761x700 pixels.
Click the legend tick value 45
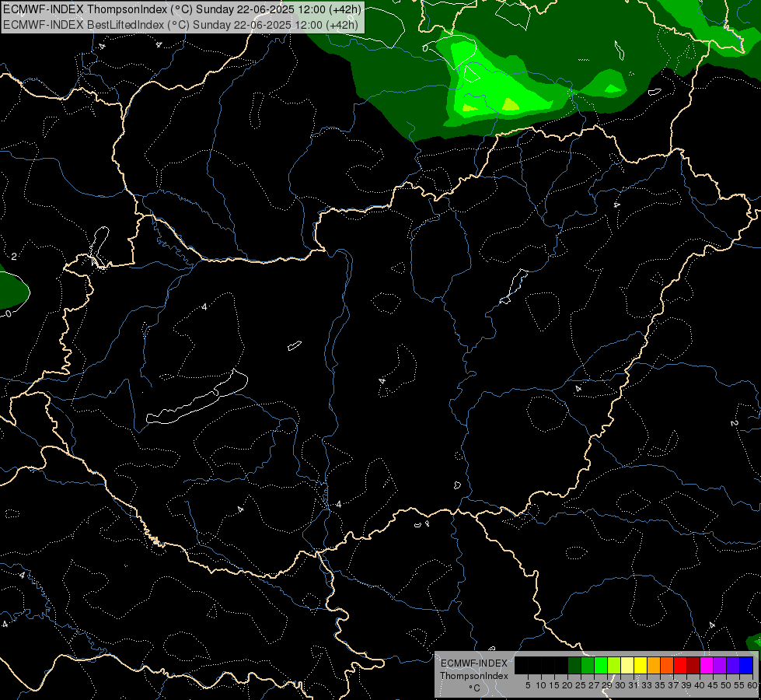click(713, 685)
